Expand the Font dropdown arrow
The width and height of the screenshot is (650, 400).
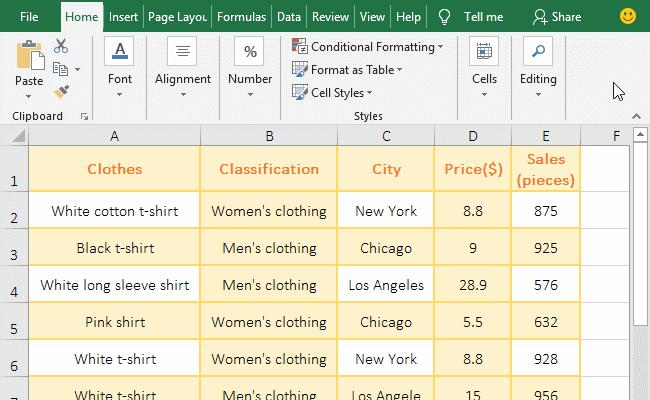coord(119,95)
